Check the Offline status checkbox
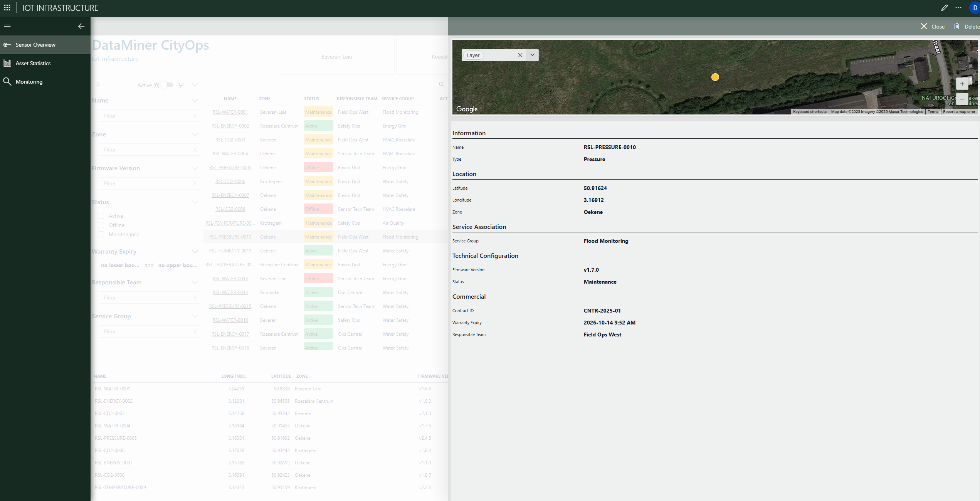Screen dimensions: 980x501 (101, 225)
